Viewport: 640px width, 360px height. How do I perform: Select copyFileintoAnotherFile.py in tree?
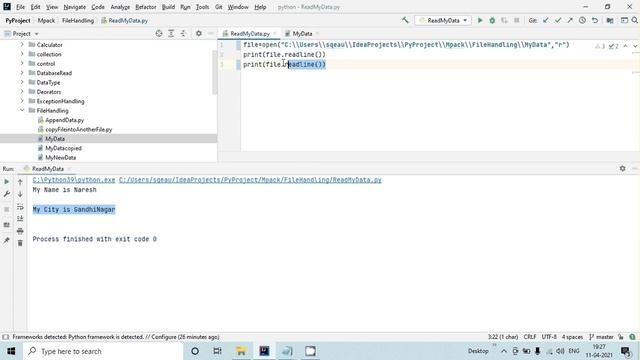tap(78, 129)
